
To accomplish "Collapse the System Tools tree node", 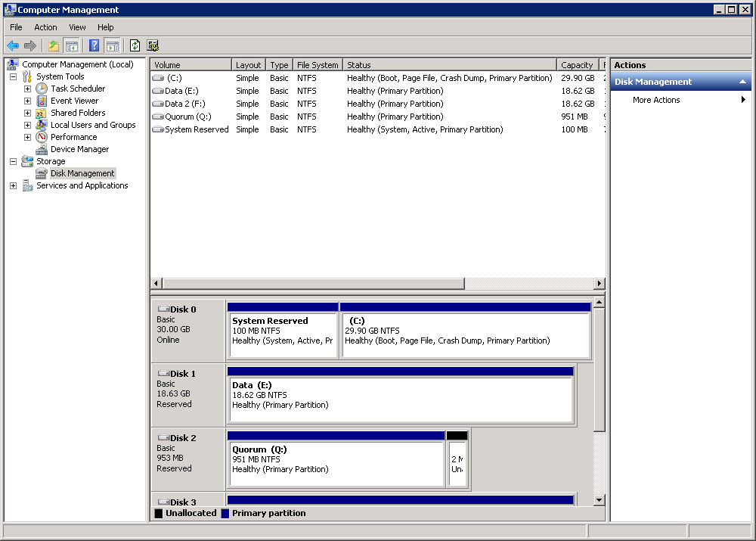I will [x=12, y=76].
